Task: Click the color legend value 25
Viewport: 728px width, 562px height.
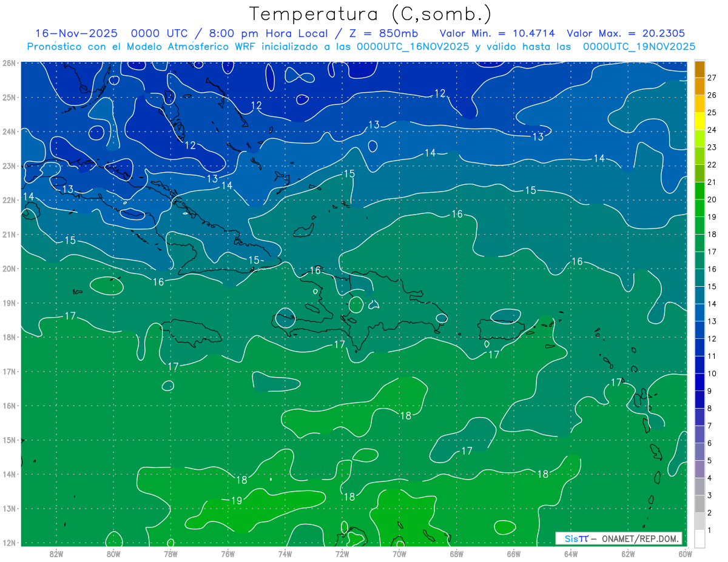Action: [x=712, y=113]
